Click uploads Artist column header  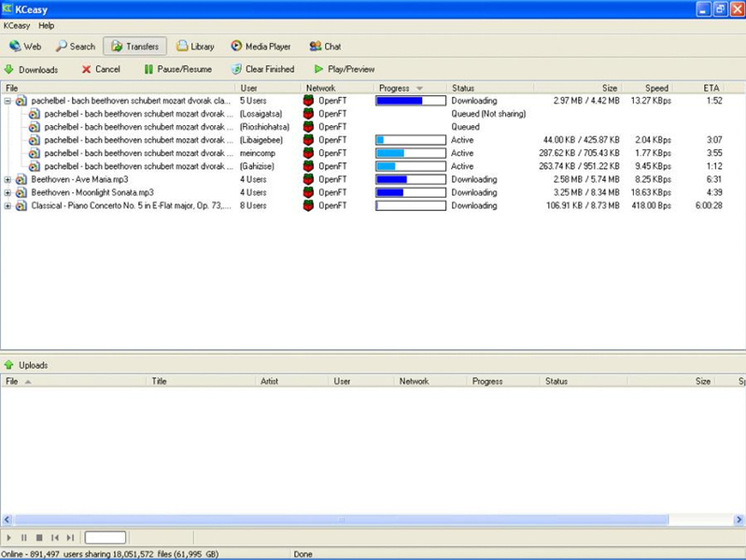(x=291, y=381)
